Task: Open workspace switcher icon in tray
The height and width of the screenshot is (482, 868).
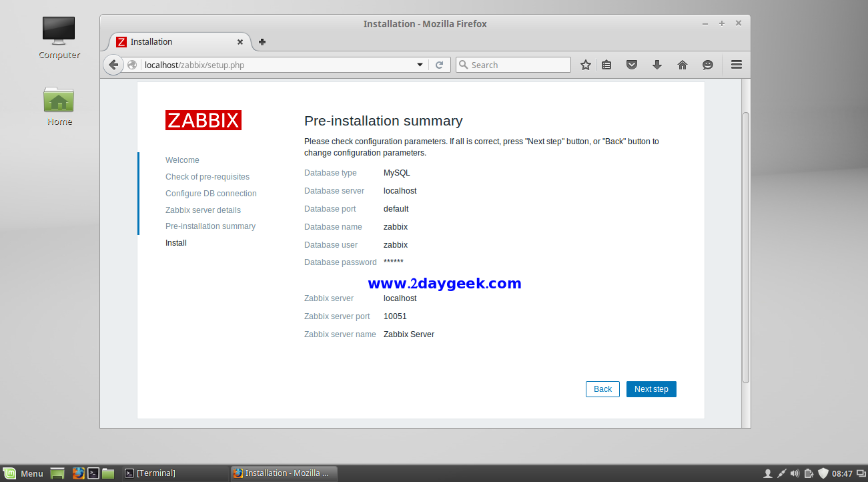Action: tap(860, 473)
